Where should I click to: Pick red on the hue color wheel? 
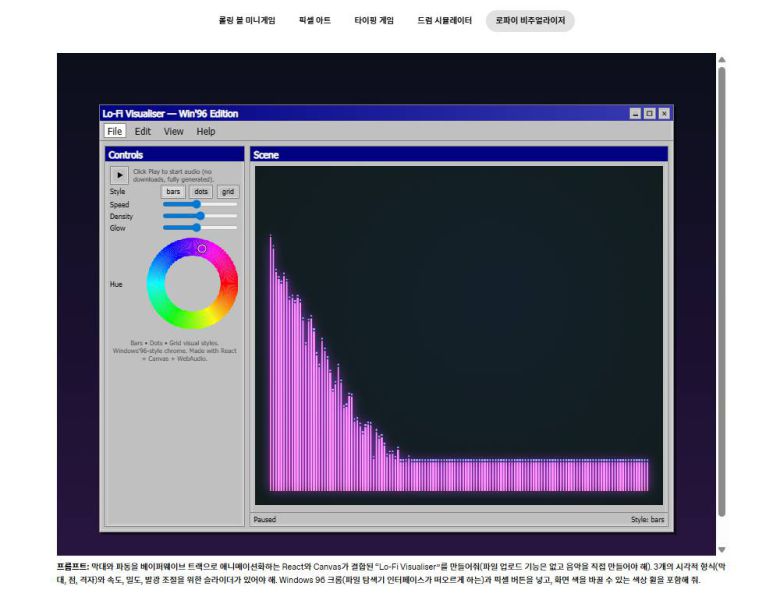tap(230, 284)
